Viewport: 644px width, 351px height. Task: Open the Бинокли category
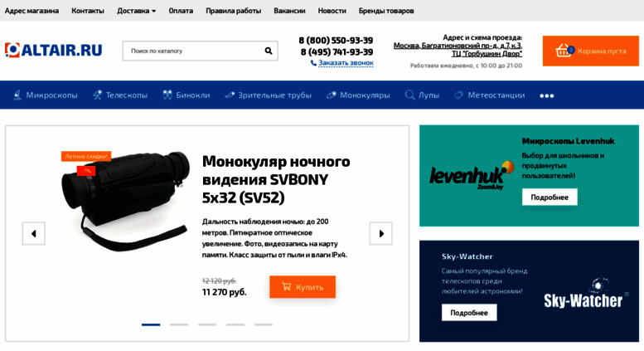coord(186,95)
